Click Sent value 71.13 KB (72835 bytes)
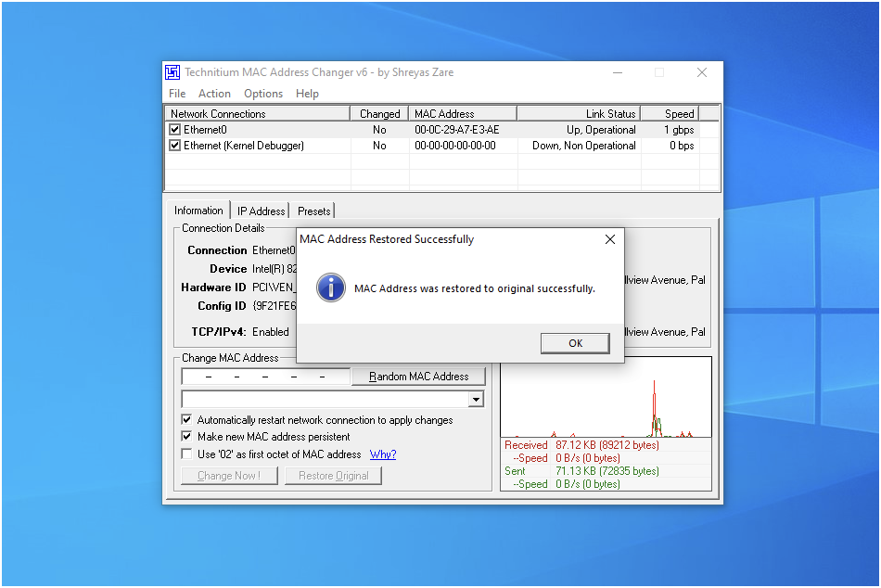This screenshot has height=588, width=881. 607,471
